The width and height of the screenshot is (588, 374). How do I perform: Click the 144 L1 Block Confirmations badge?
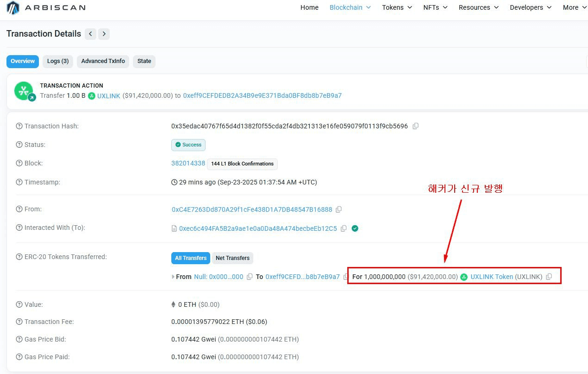click(x=242, y=164)
